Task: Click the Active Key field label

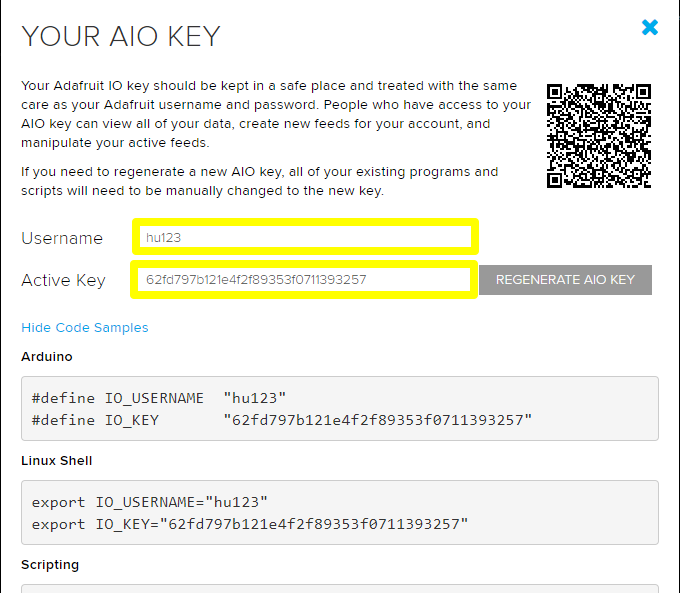Action: [63, 281]
